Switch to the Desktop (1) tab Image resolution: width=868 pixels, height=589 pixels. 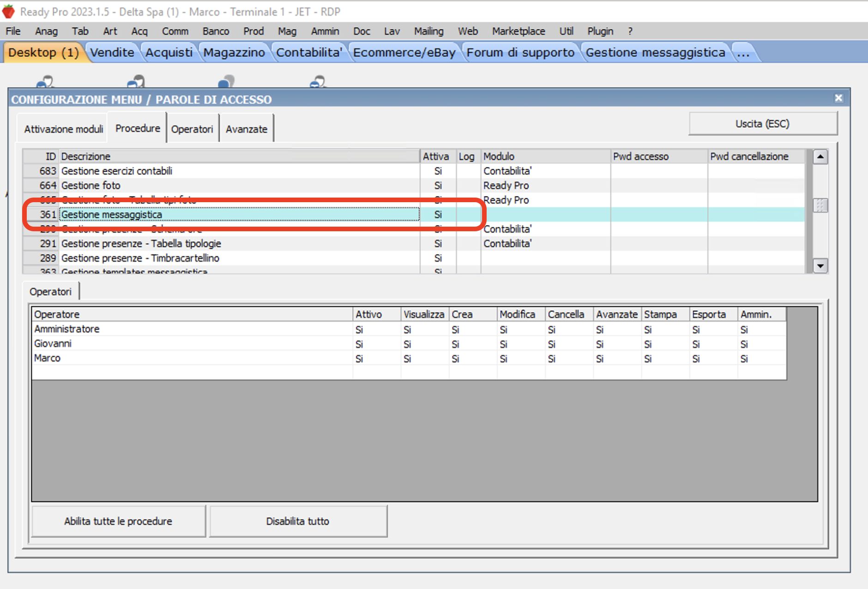point(43,53)
